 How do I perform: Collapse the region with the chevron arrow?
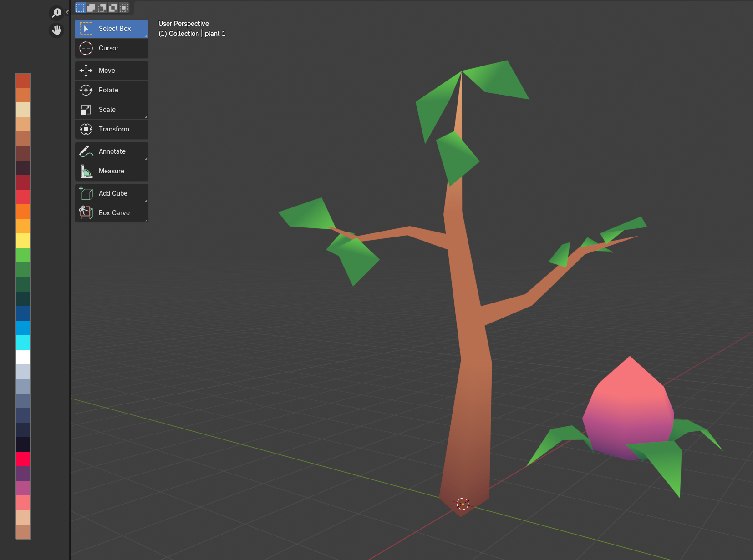tap(67, 12)
